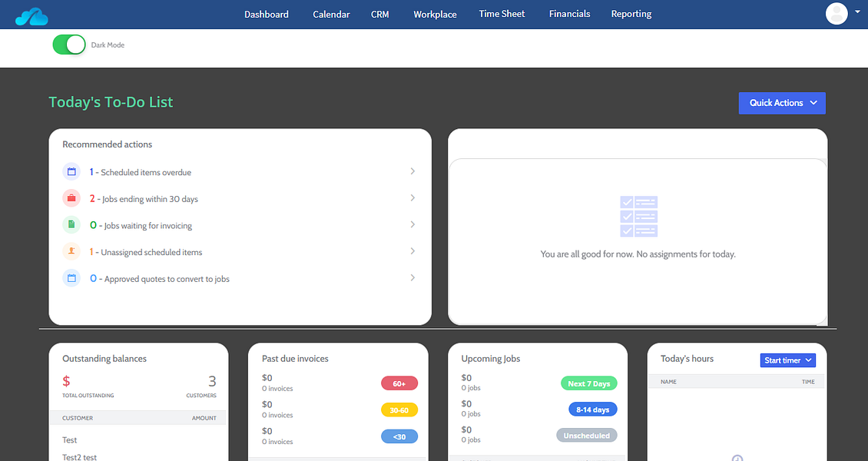Image resolution: width=868 pixels, height=461 pixels.
Task: Click customer row 'Test'
Action: (70, 440)
